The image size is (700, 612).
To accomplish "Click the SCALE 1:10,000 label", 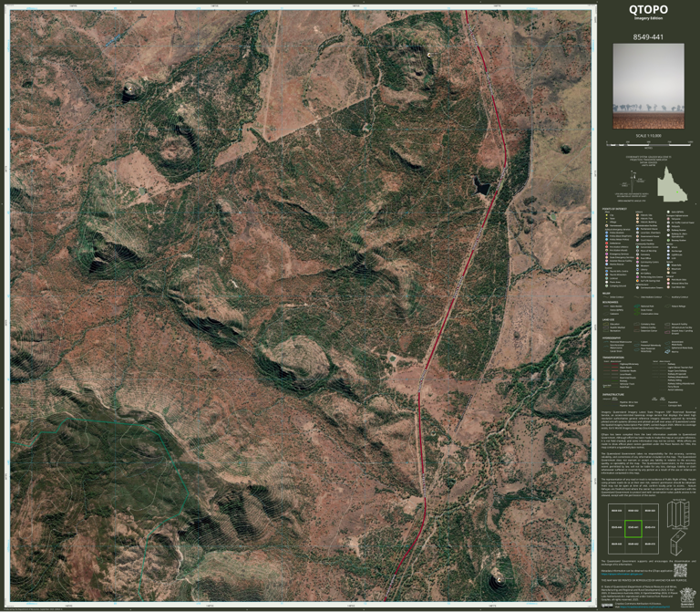I will [648, 135].
